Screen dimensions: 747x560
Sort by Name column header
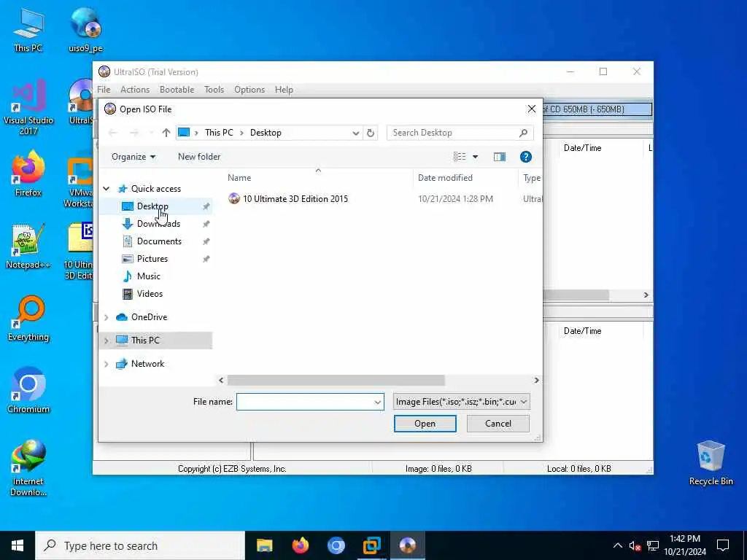click(318, 178)
